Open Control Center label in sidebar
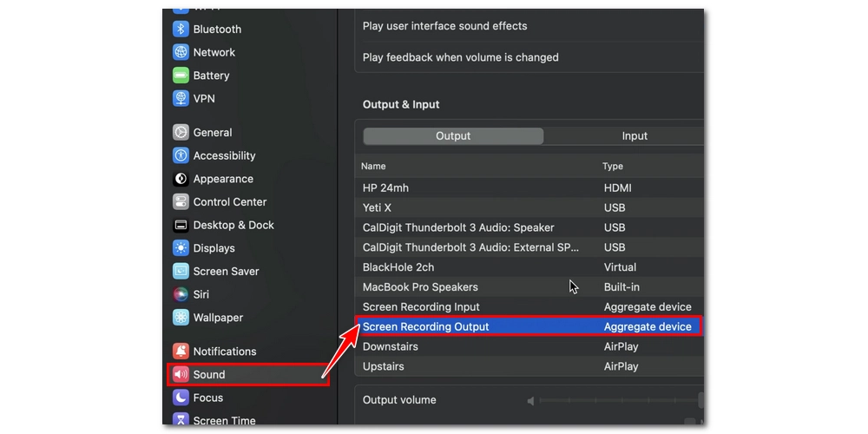Screen dimensions: 868x434 coord(230,202)
